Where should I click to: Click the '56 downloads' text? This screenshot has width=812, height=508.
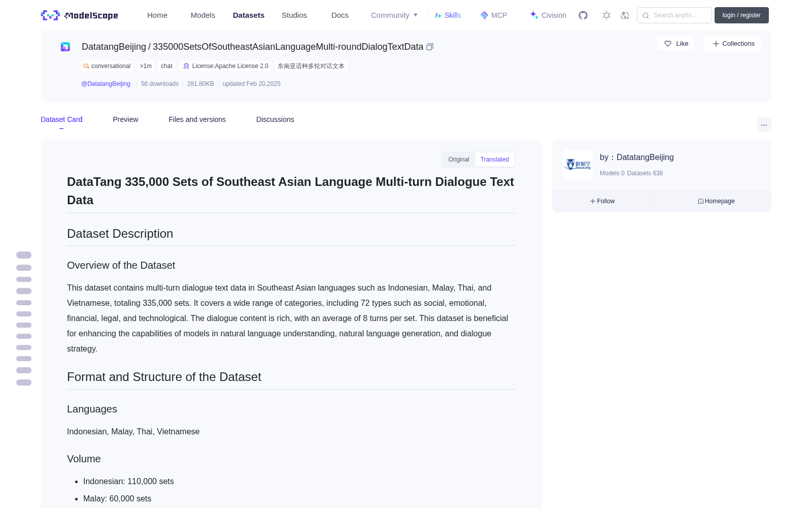coord(160,84)
